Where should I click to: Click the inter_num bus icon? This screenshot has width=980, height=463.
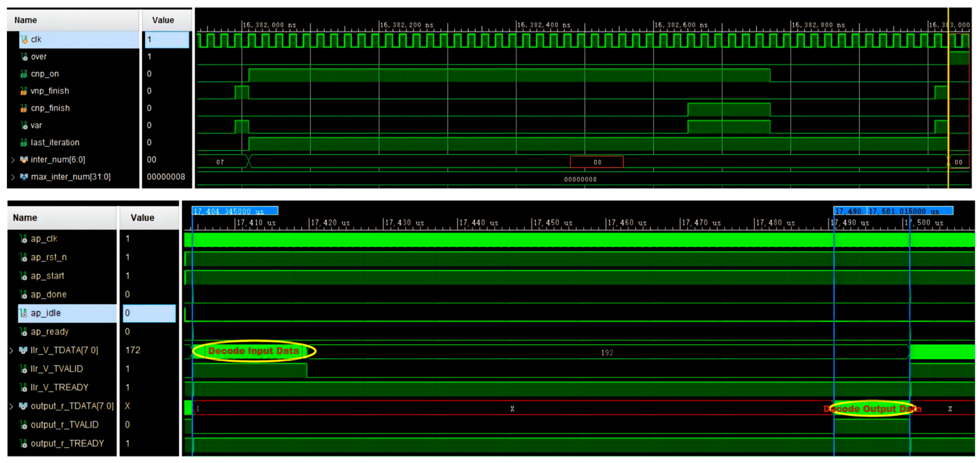24,159
